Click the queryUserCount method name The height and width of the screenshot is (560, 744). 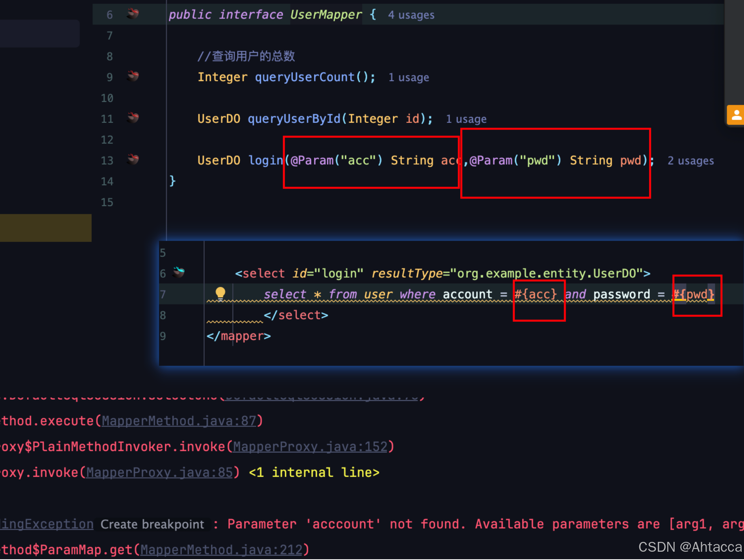(305, 77)
